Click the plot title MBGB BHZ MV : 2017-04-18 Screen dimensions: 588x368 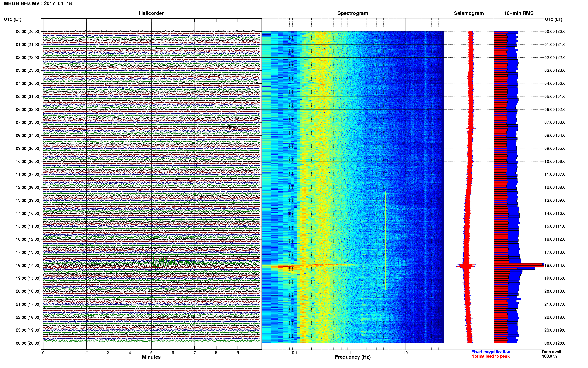coord(38,4)
